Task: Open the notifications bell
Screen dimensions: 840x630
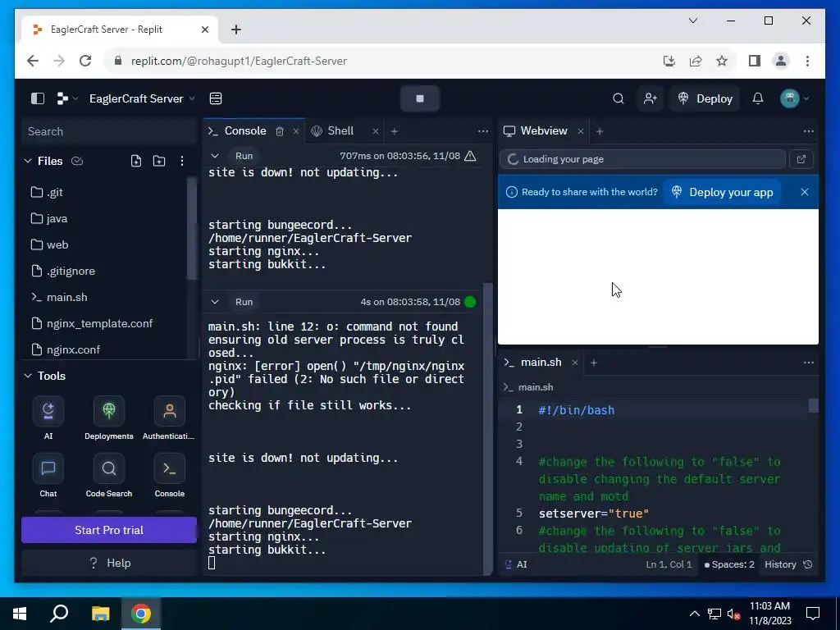Action: [x=757, y=98]
